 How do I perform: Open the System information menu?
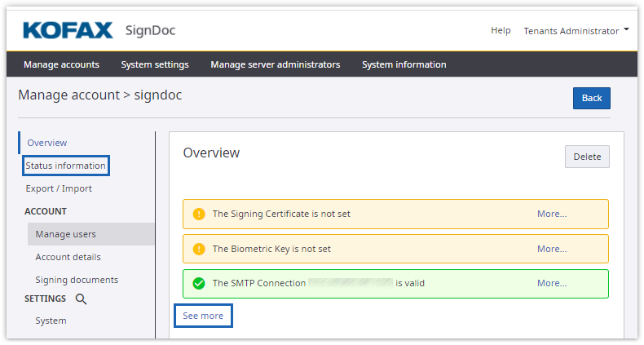pos(404,64)
